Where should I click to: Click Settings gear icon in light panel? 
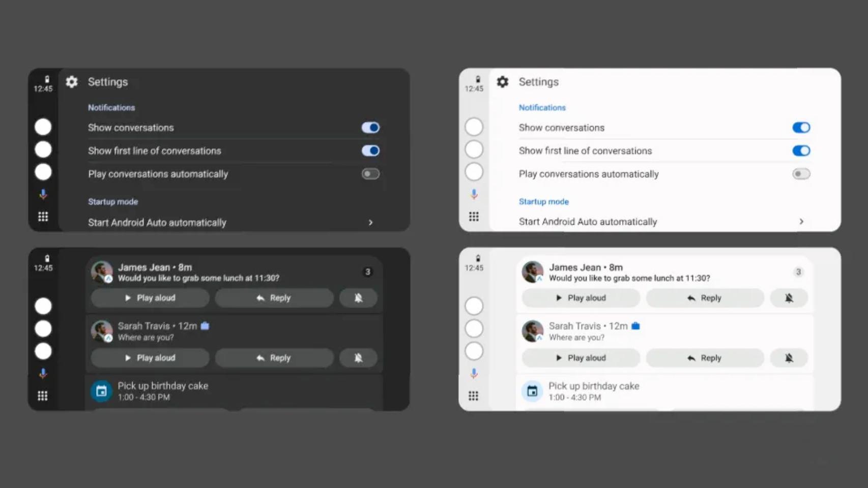[x=503, y=82]
